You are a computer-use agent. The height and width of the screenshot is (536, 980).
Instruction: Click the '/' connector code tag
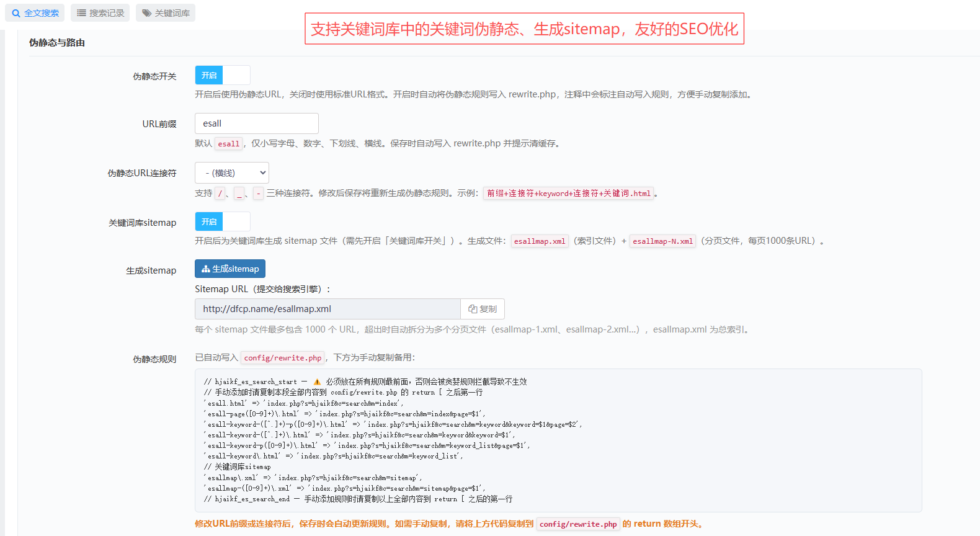pos(220,194)
